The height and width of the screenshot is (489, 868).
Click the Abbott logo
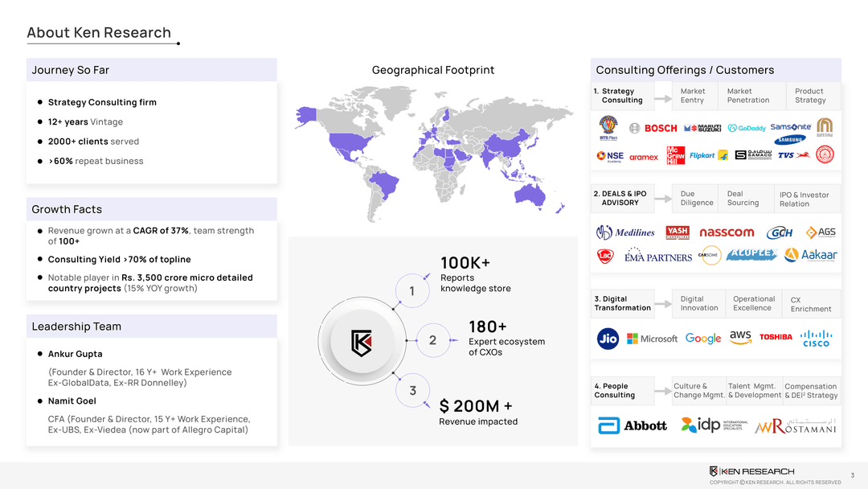[633, 425]
